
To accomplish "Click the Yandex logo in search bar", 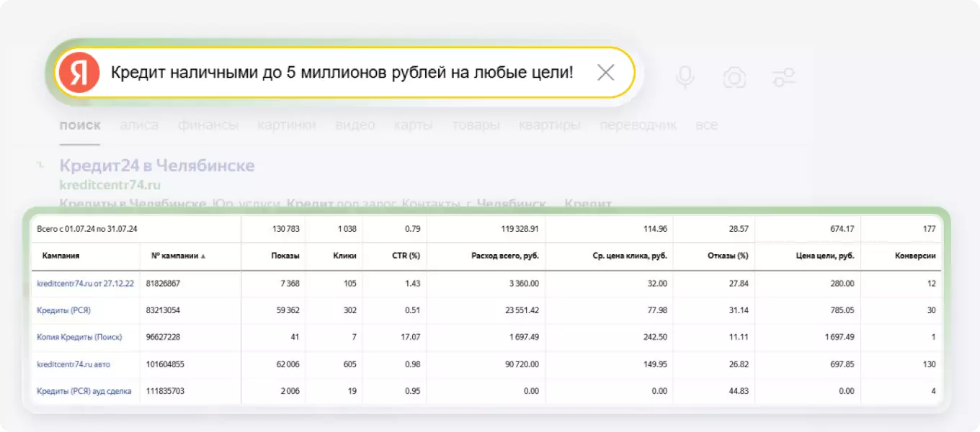I will coord(79,72).
